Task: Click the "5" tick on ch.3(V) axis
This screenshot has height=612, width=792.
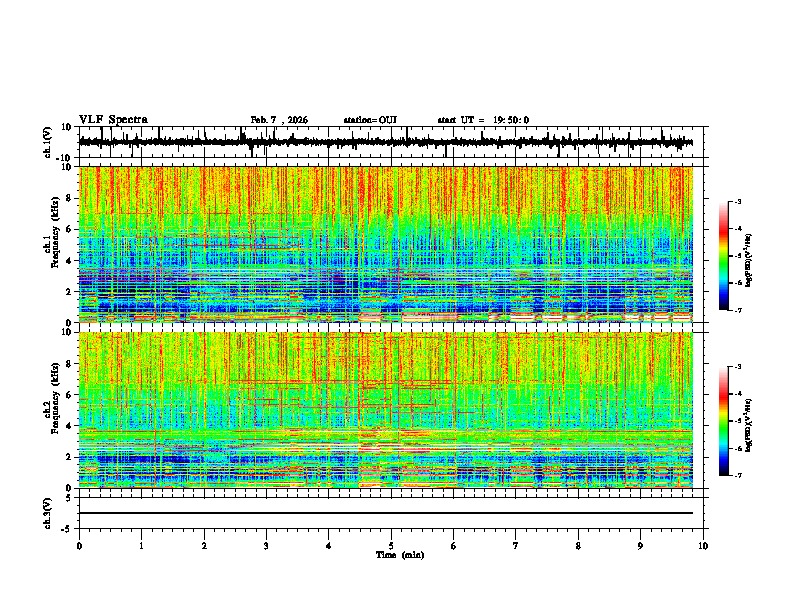Action: 70,498
